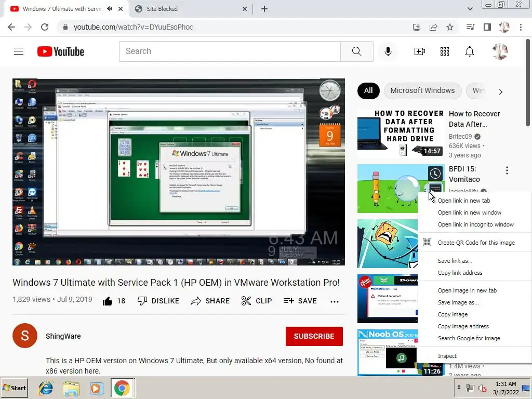Select the All filter chip
532x399 pixels.
(x=368, y=90)
